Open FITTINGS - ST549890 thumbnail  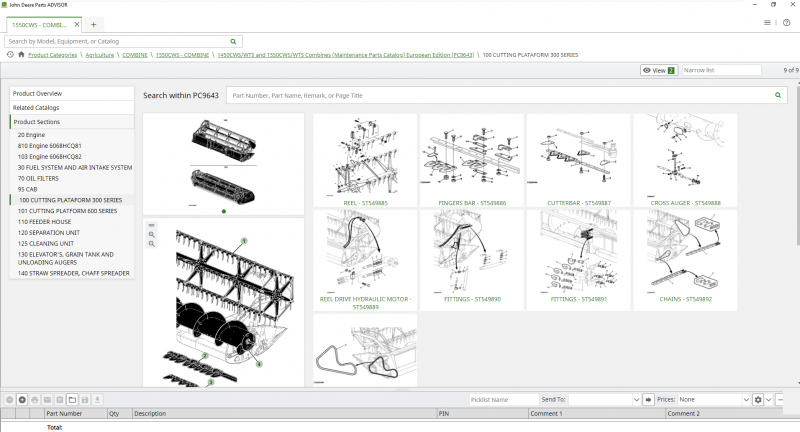(x=472, y=260)
